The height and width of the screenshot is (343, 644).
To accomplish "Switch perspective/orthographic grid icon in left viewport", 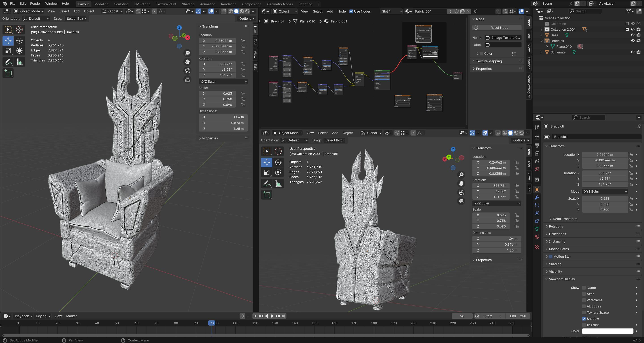I will pos(187,80).
